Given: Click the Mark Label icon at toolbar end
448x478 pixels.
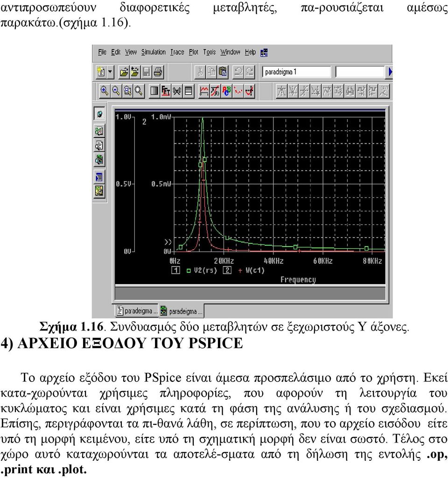Looking at the screenshot, I should pos(385,91).
